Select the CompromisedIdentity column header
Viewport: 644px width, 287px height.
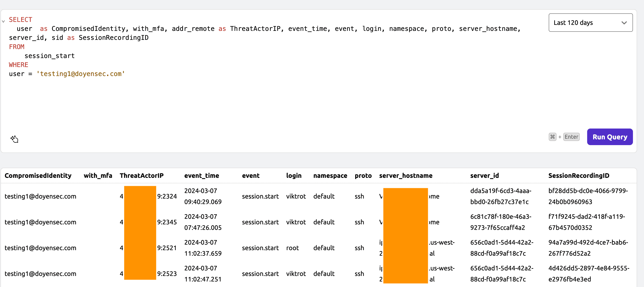click(38, 176)
